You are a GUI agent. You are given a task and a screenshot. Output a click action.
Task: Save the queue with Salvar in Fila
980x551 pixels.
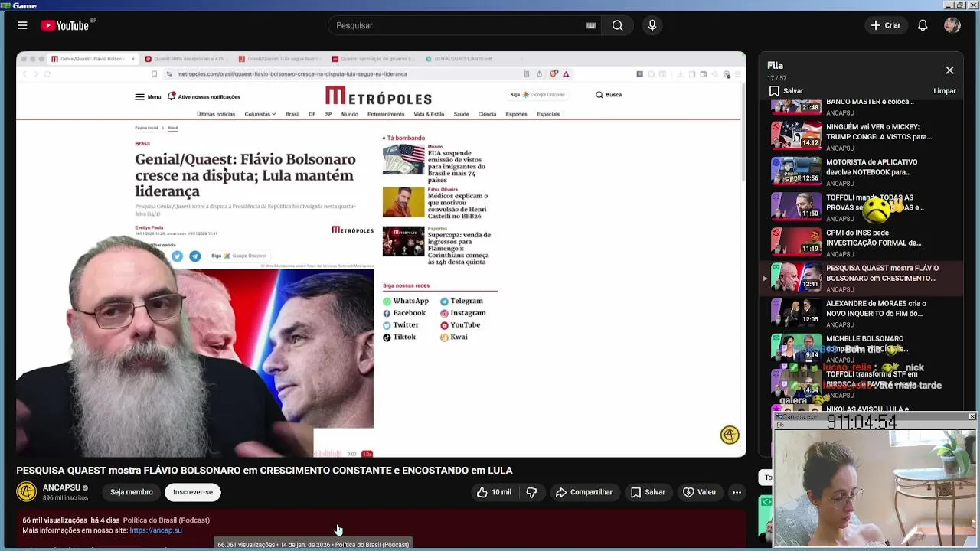click(786, 90)
